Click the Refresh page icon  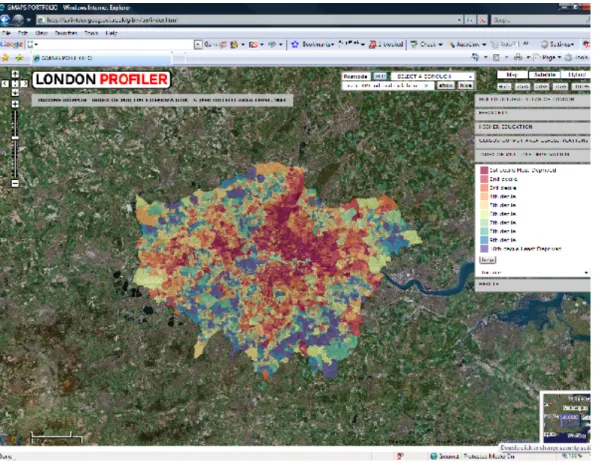470,20
